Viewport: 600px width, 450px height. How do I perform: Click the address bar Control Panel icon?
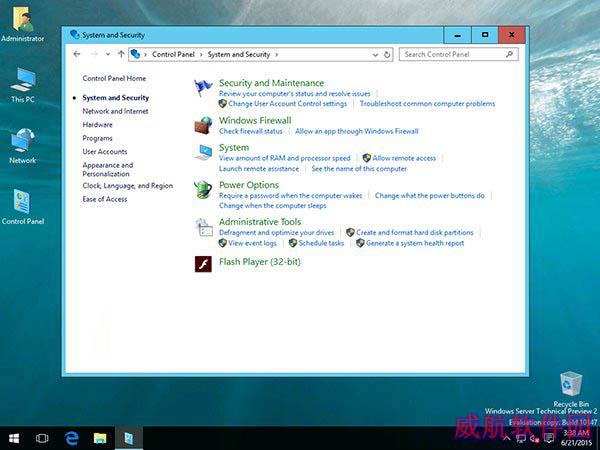pyautogui.click(x=135, y=54)
